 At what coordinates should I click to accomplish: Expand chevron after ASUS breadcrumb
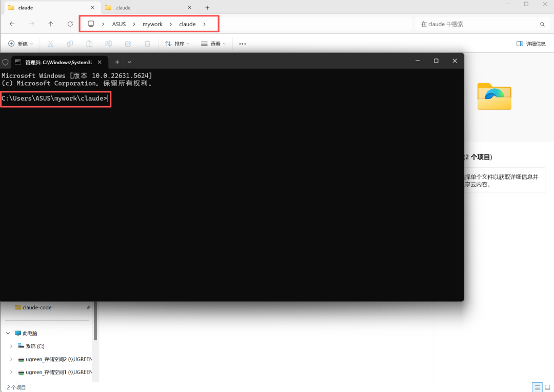point(134,24)
